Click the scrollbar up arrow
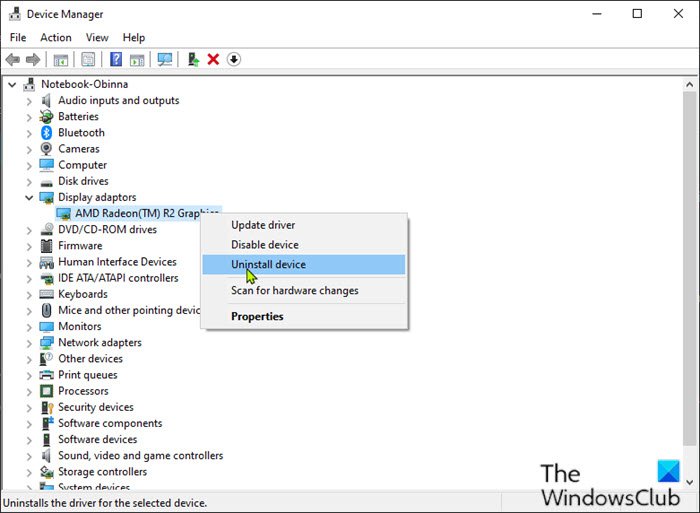The width and height of the screenshot is (700, 513). pos(690,84)
